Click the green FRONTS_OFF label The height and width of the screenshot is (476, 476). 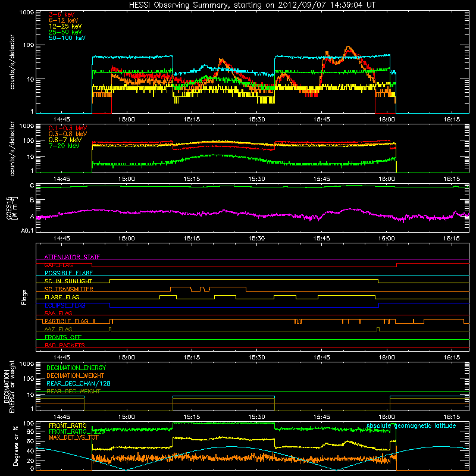click(63, 337)
